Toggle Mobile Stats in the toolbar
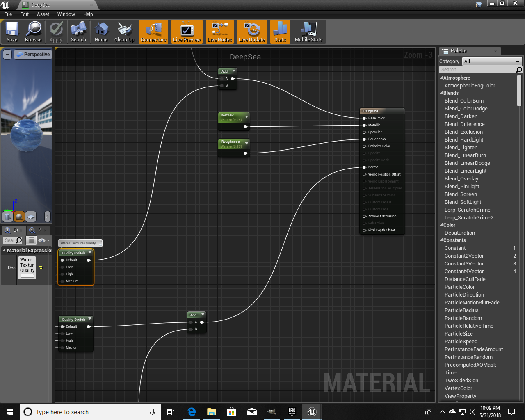 pyautogui.click(x=308, y=32)
